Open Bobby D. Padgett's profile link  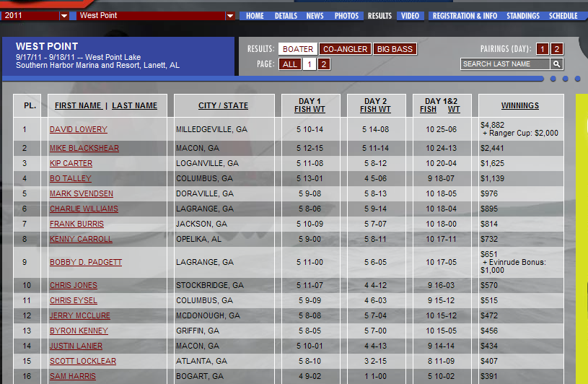[85, 263]
